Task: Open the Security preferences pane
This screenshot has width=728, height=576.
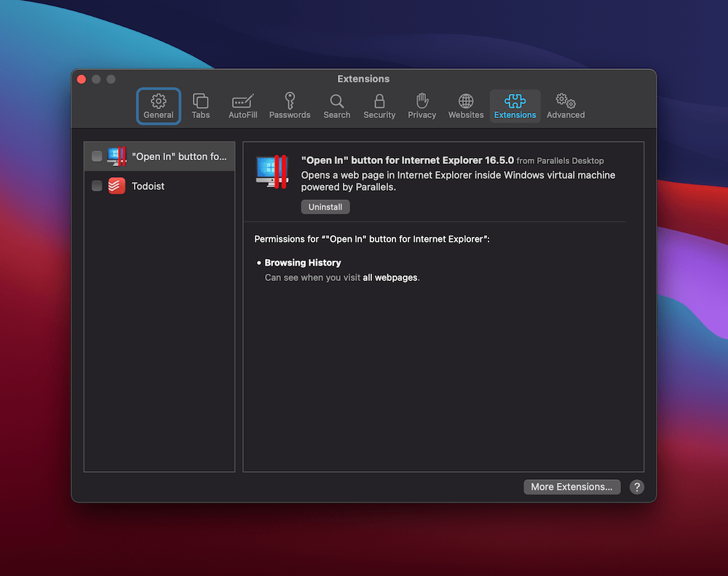Action: pyautogui.click(x=379, y=106)
